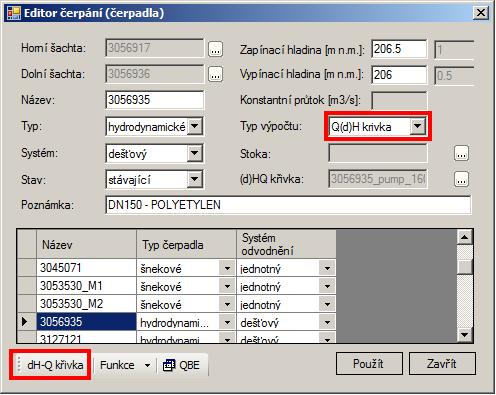Open pump type dropdown in row 3045071
Screen dimensions: 496x395
tap(227, 269)
